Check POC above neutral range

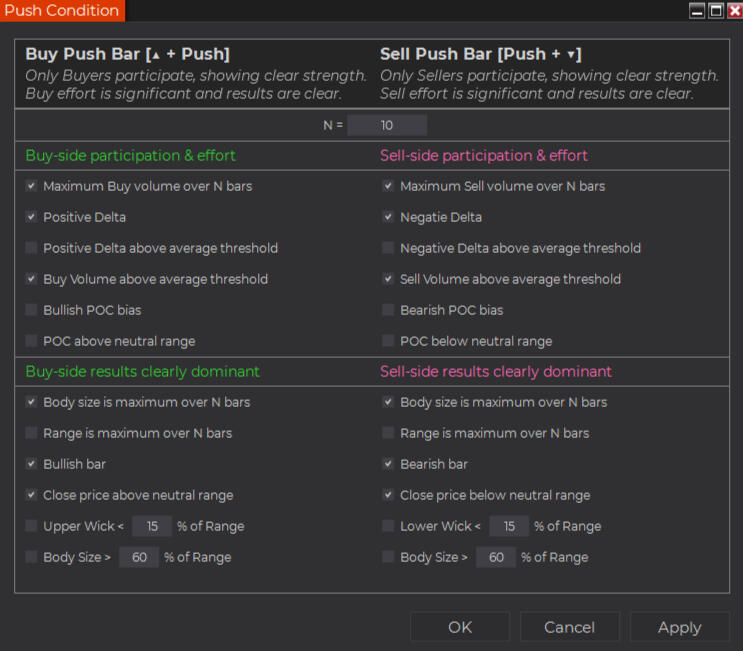(x=32, y=341)
